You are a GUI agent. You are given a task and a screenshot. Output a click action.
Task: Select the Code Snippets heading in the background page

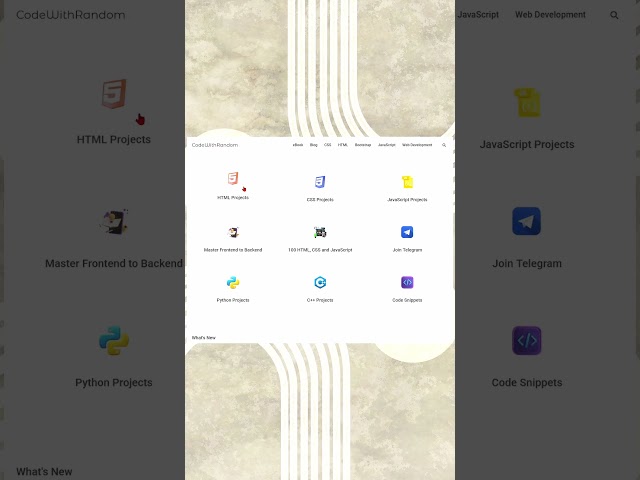click(x=527, y=383)
